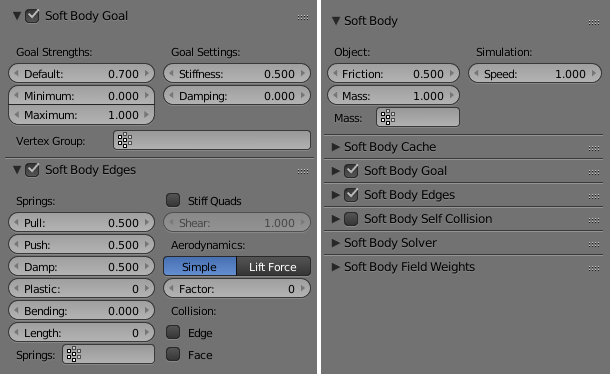Click Minimum goal strength slider
This screenshot has height=374, width=610.
tap(81, 96)
